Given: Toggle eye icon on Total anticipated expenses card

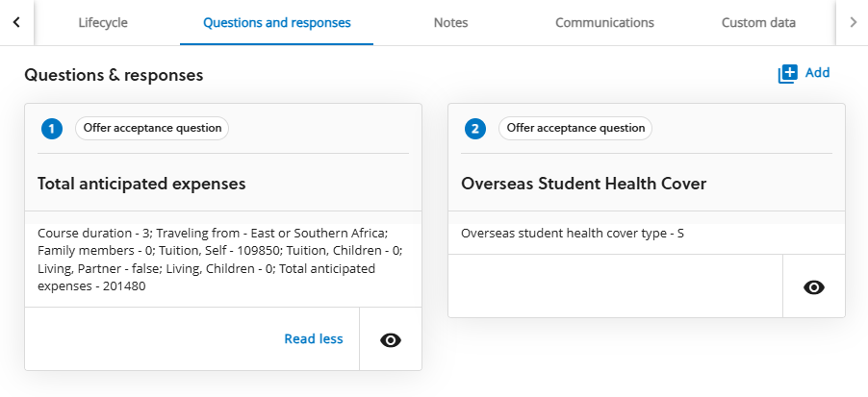Looking at the screenshot, I should pyautogui.click(x=391, y=339).
